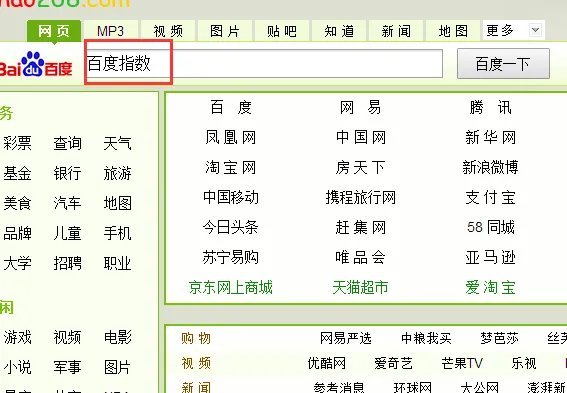Click the green 天猫超市 link

[x=360, y=287]
